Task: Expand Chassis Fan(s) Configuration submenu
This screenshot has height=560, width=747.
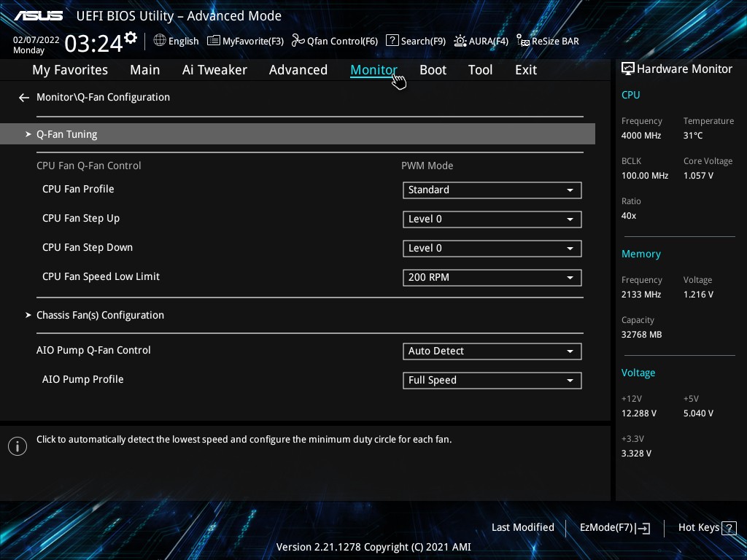Action: [x=100, y=315]
